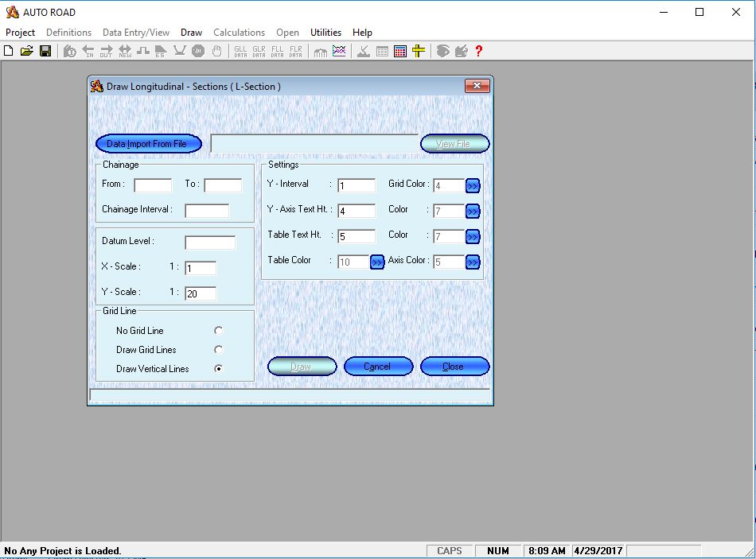Click the octagon stop-sign toolbar icon
The width and height of the screenshot is (756, 559).
[198, 51]
